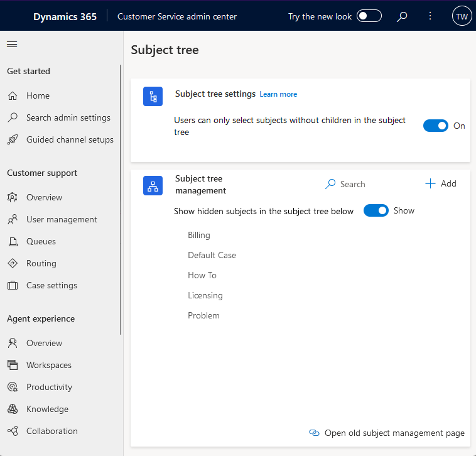476x456 pixels.
Task: Open global search magnifier in top bar
Action: (x=402, y=16)
